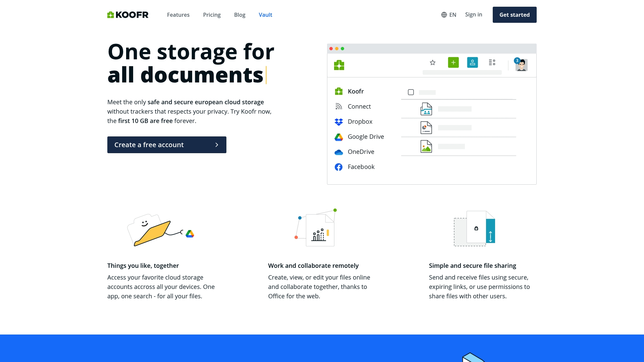The width and height of the screenshot is (644, 362).
Task: Click the user avatar with notification badge
Action: pos(521,64)
